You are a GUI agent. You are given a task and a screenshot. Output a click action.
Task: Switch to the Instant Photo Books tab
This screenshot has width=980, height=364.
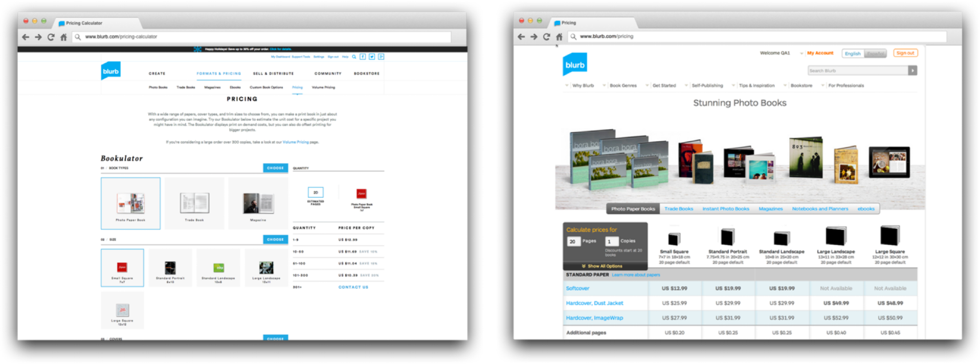pyautogui.click(x=726, y=209)
